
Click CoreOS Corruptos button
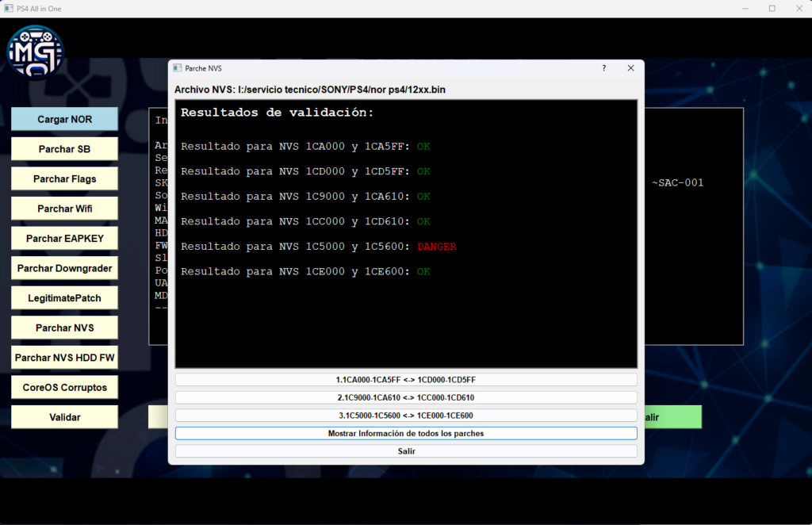click(x=64, y=387)
